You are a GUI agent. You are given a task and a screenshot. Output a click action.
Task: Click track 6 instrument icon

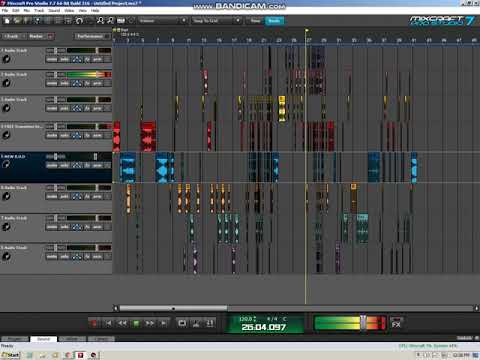click(x=6, y=196)
